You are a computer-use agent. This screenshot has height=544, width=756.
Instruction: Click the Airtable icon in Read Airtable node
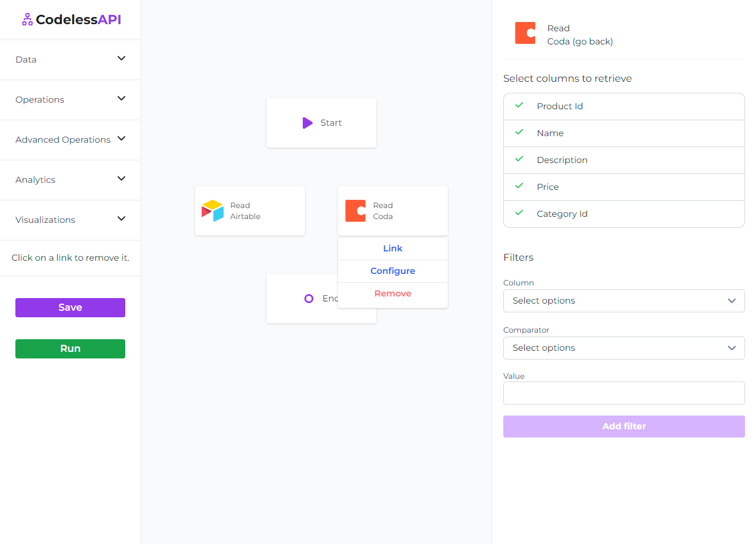click(213, 211)
